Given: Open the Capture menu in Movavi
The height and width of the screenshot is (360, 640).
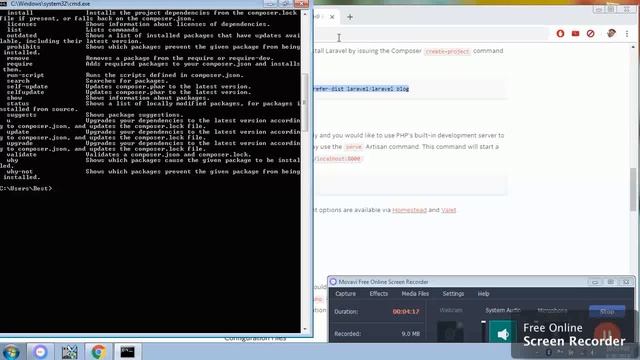Looking at the screenshot, I should (x=345, y=293).
